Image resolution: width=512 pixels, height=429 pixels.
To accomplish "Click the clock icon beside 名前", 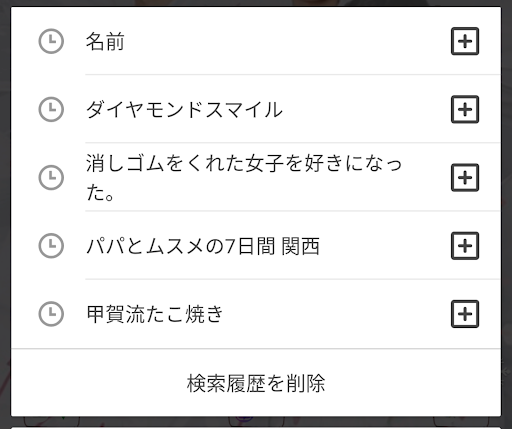I will [x=51, y=41].
